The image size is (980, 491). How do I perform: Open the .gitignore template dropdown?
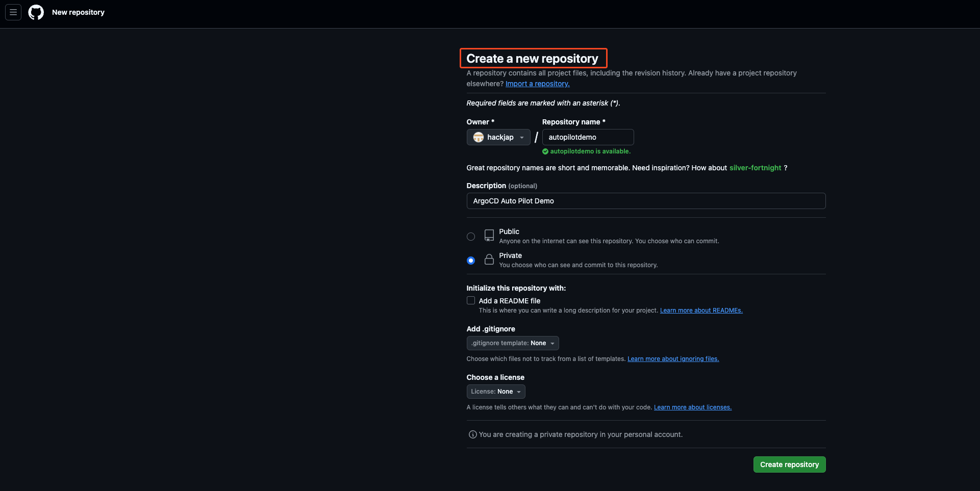click(513, 343)
